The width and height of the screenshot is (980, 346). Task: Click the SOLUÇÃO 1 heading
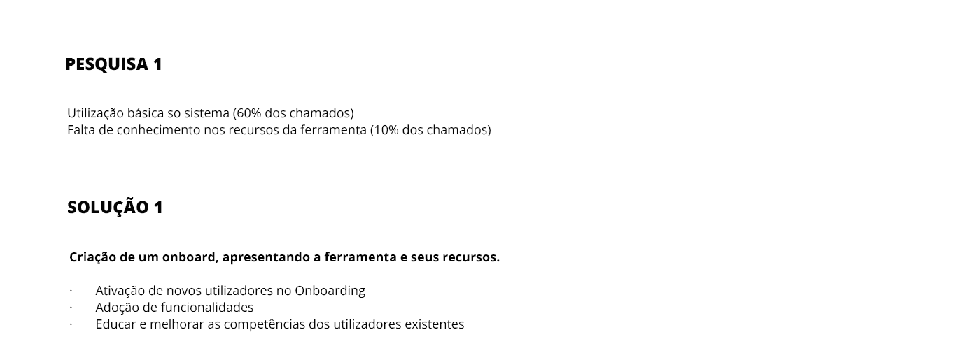115,207
